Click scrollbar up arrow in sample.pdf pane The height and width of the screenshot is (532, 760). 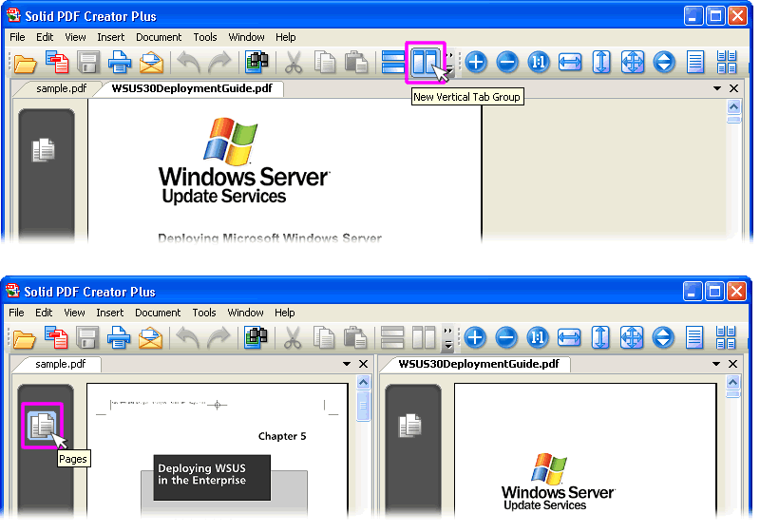(x=364, y=382)
